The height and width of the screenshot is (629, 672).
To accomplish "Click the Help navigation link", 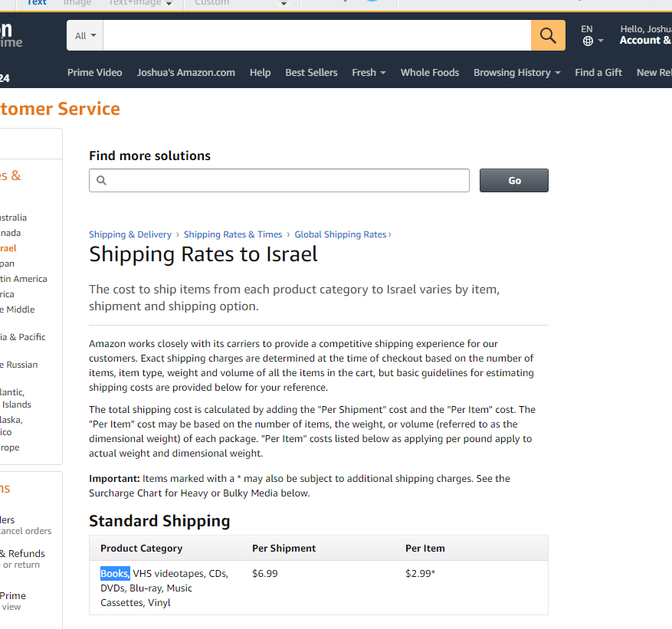I will point(260,73).
